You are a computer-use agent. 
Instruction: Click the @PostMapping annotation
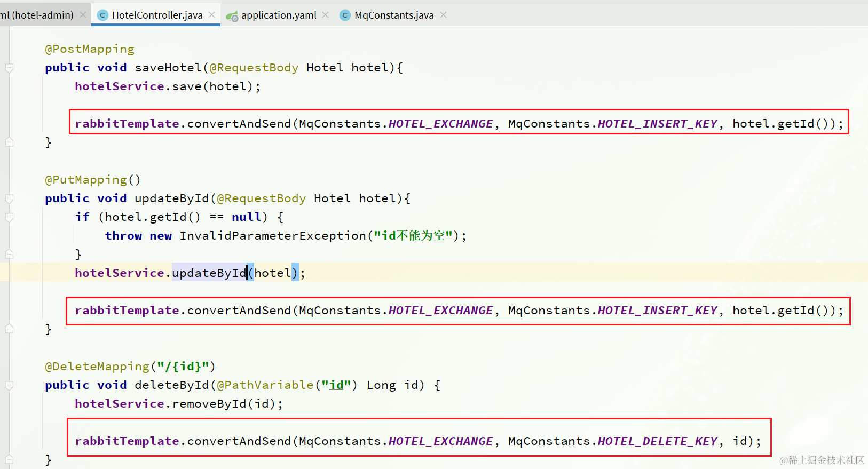(x=90, y=49)
